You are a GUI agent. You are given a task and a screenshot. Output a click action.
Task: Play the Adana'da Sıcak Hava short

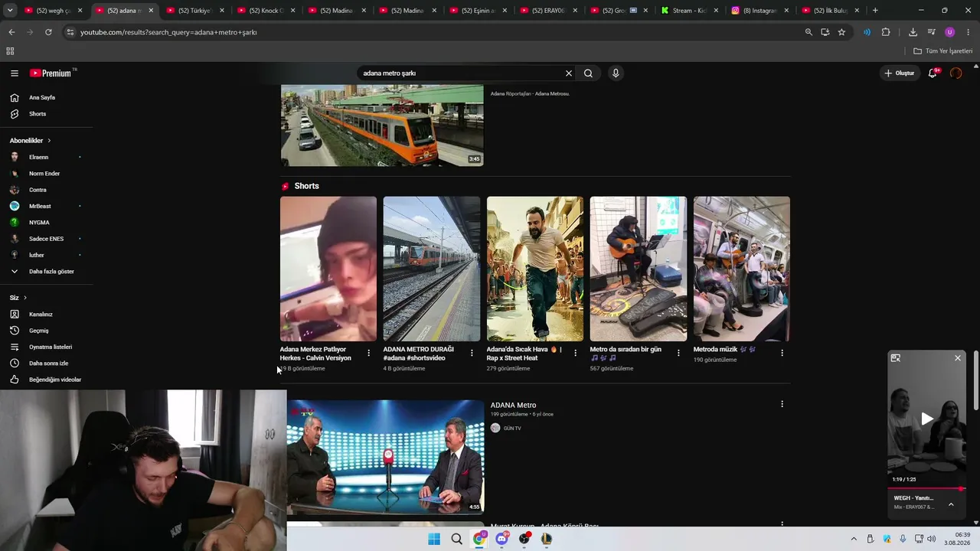click(x=535, y=269)
